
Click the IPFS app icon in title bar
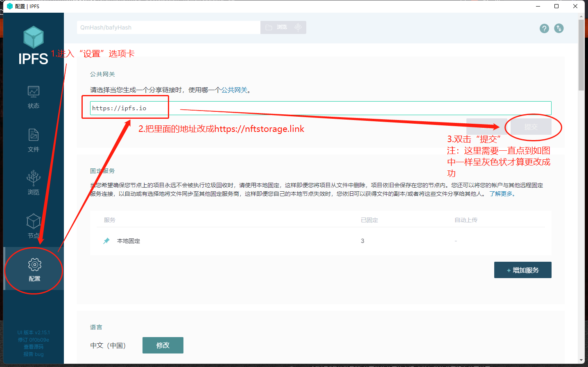point(10,6)
